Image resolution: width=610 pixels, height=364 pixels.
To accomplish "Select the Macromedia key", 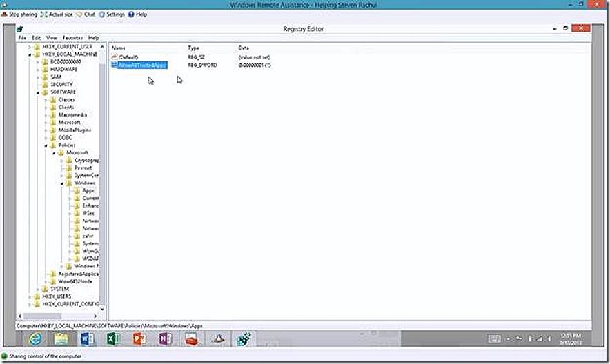I will coord(72,114).
